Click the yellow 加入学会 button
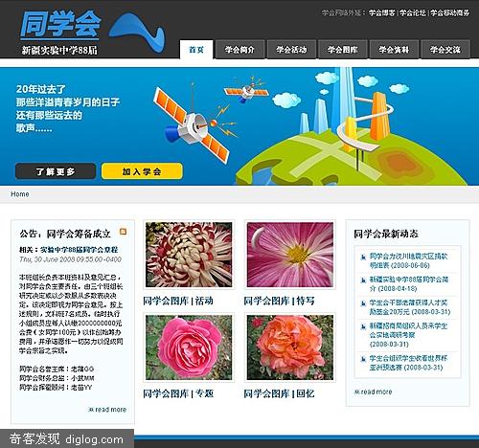This screenshot has width=479, height=448. (x=142, y=171)
